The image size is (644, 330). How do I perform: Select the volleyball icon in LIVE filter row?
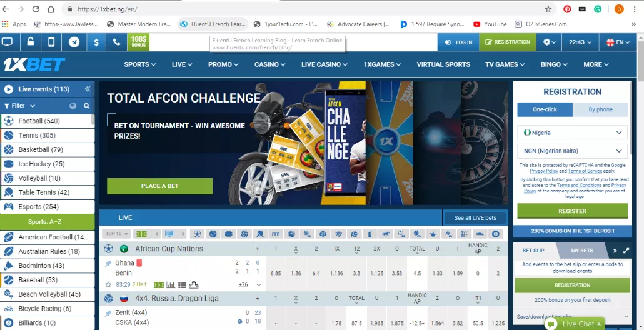click(x=244, y=234)
